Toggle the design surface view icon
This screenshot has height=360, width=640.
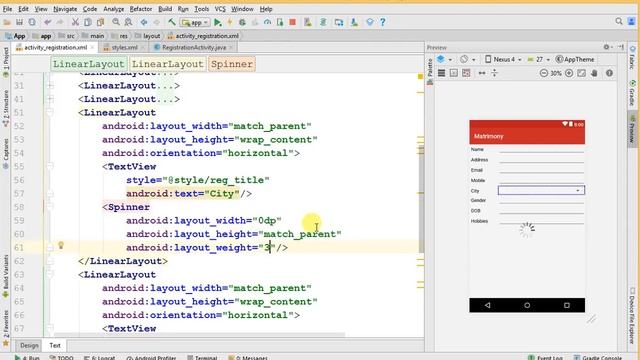click(x=441, y=73)
